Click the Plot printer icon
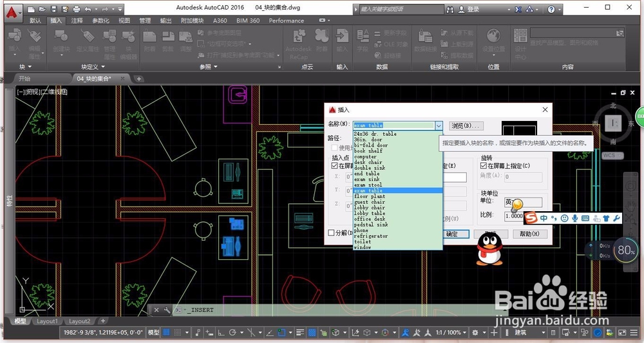This screenshot has width=644, height=343. tap(77, 9)
